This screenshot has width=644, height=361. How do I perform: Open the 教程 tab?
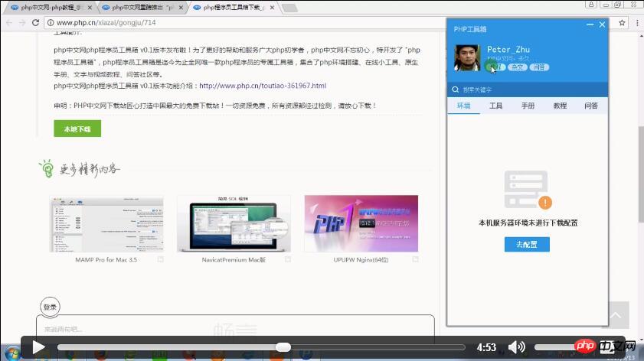(560, 106)
